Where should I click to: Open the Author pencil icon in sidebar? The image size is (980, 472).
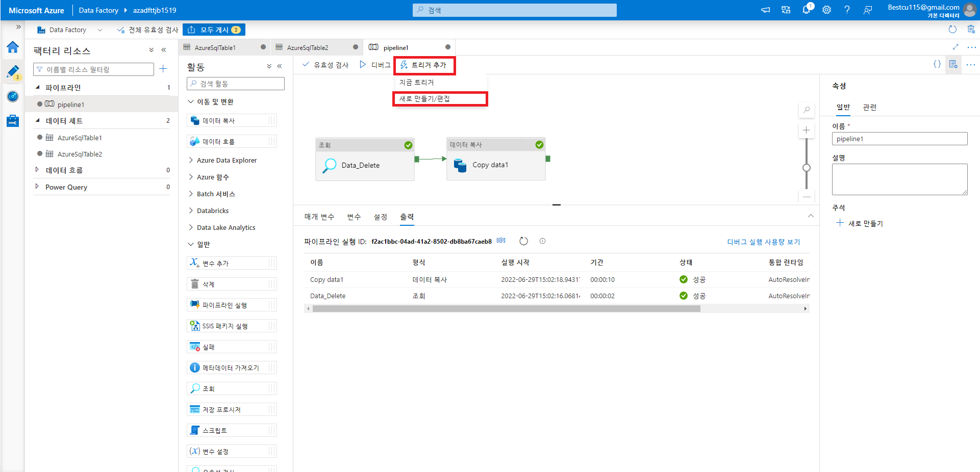(x=13, y=71)
